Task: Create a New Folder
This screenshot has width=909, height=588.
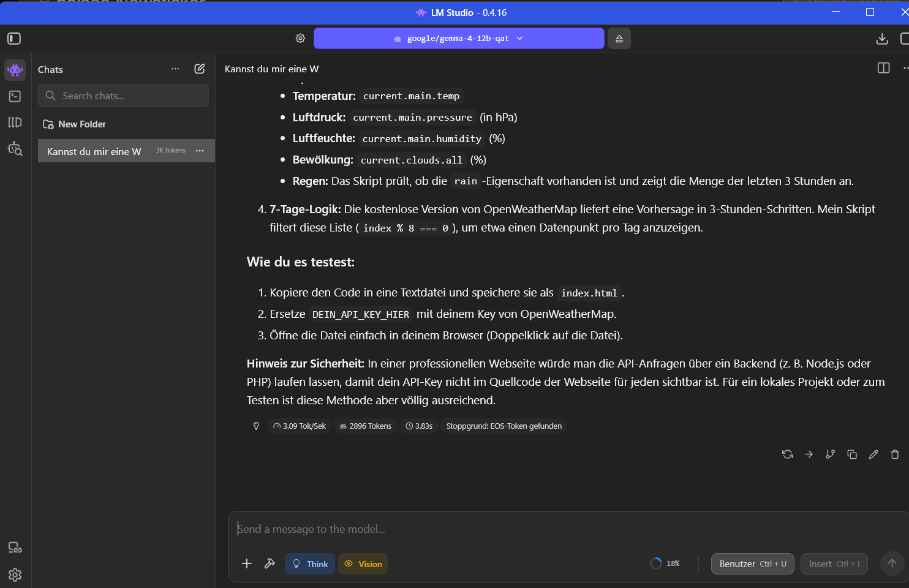Action: coord(75,124)
